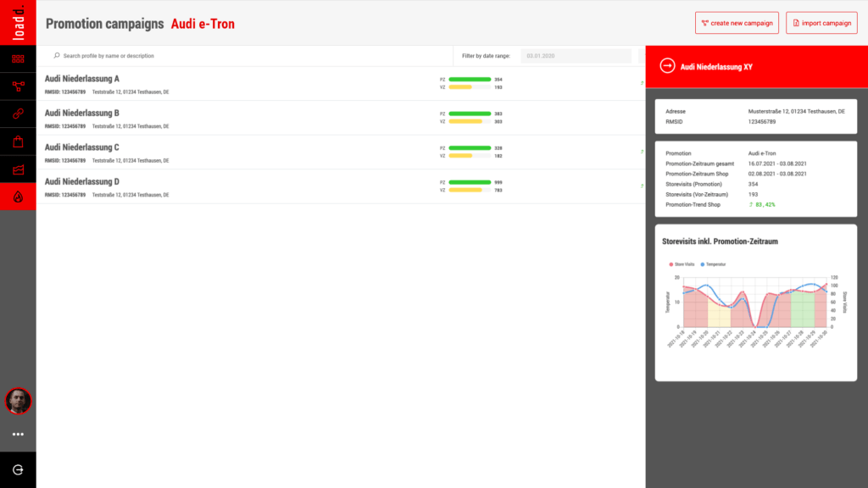Click the search magnifier icon
This screenshot has height=488, width=868.
57,55
